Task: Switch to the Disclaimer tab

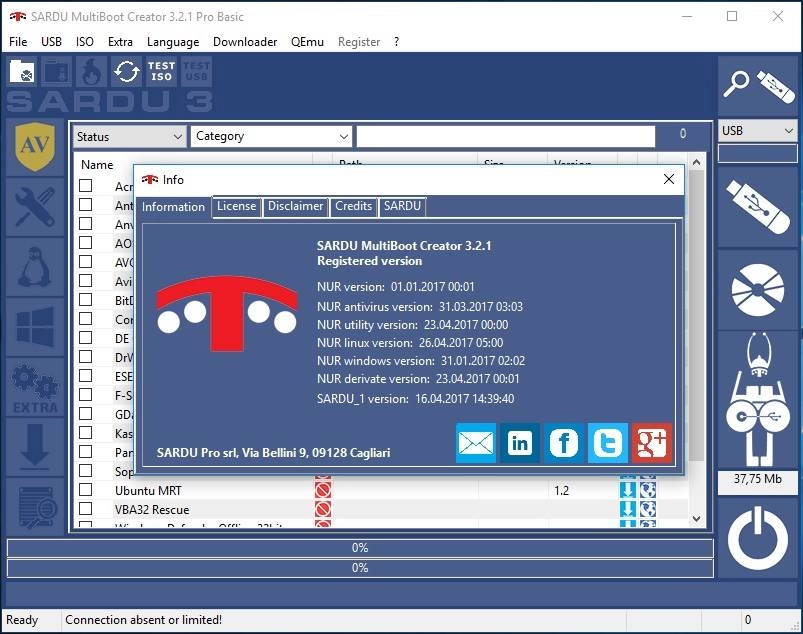Action: pyautogui.click(x=295, y=206)
